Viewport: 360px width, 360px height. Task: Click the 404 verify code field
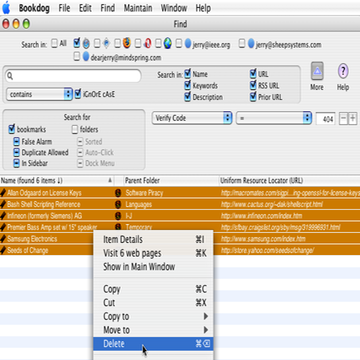326,119
